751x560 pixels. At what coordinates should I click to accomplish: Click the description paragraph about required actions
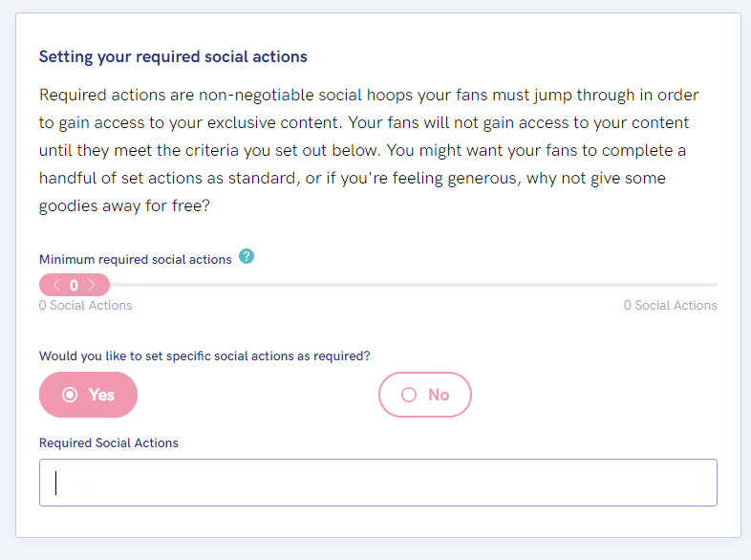click(369, 150)
